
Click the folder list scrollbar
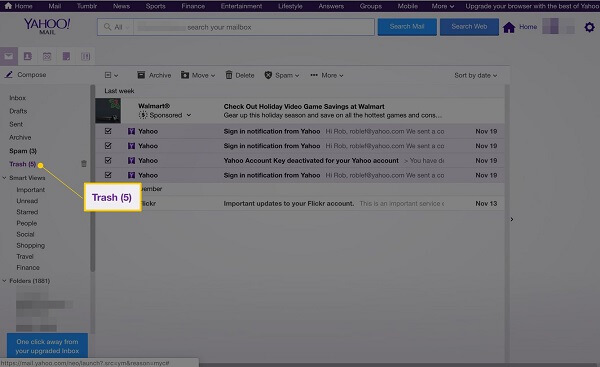(x=93, y=178)
